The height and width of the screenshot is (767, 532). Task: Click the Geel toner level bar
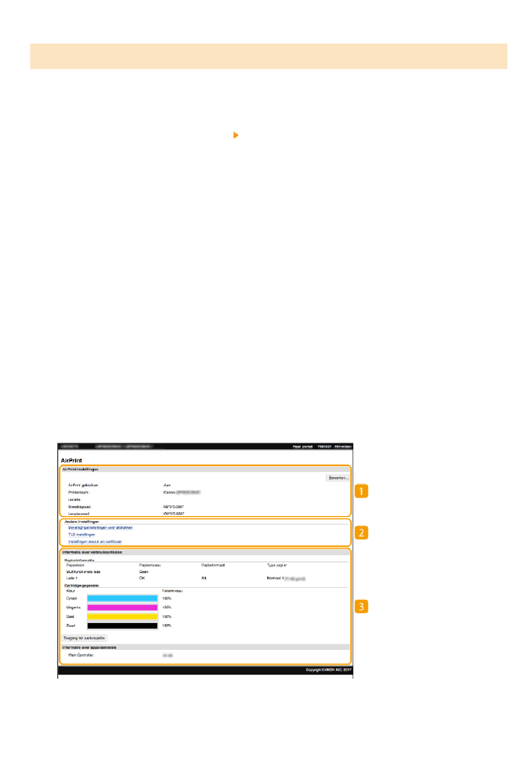point(122,616)
